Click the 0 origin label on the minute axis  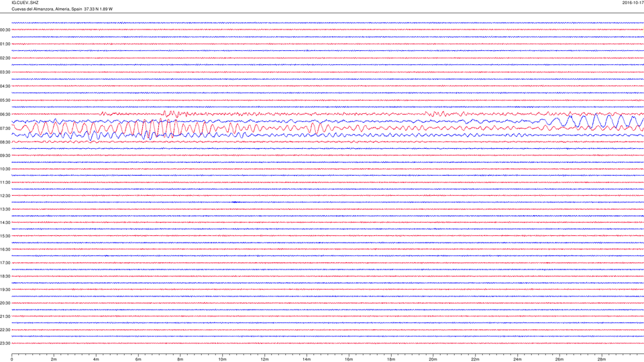(x=11, y=359)
